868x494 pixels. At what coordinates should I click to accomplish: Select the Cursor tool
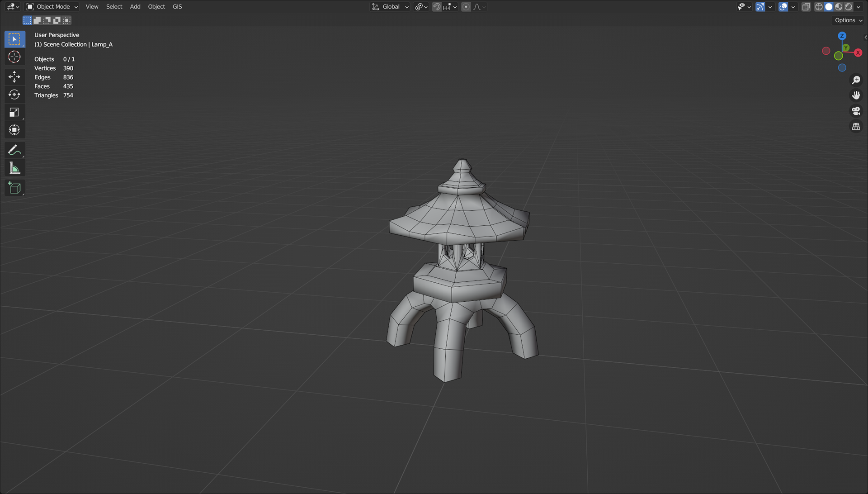pos(14,57)
